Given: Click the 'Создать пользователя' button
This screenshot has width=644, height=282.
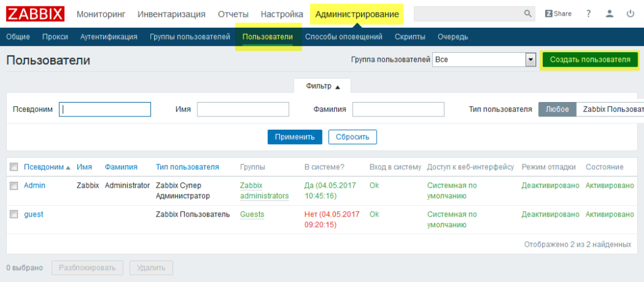Looking at the screenshot, I should [x=590, y=60].
